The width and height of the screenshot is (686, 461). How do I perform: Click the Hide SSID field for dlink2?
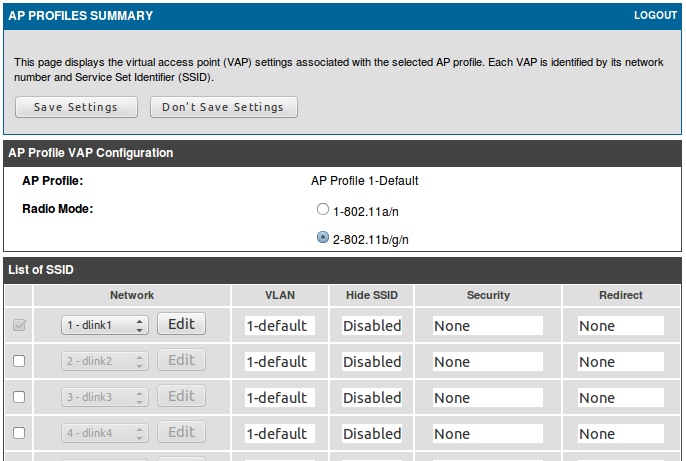pos(372,361)
